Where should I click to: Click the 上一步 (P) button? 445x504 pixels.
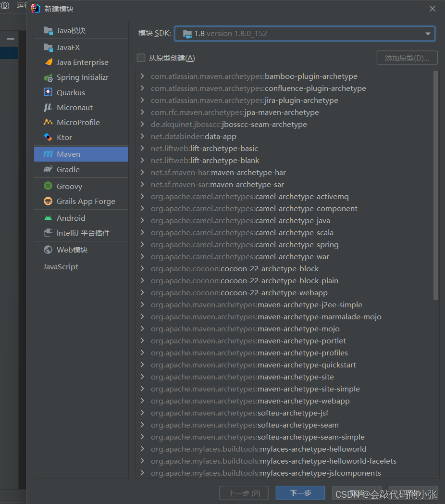[244, 493]
